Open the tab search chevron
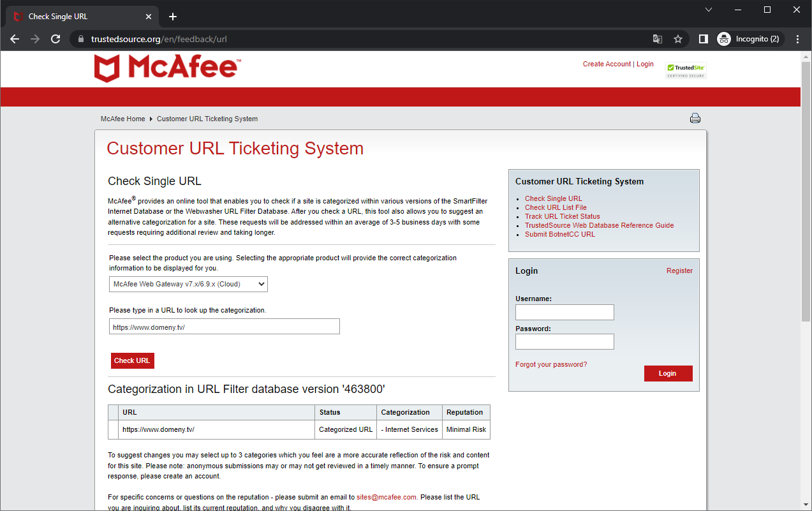The width and height of the screenshot is (812, 511). [709, 10]
